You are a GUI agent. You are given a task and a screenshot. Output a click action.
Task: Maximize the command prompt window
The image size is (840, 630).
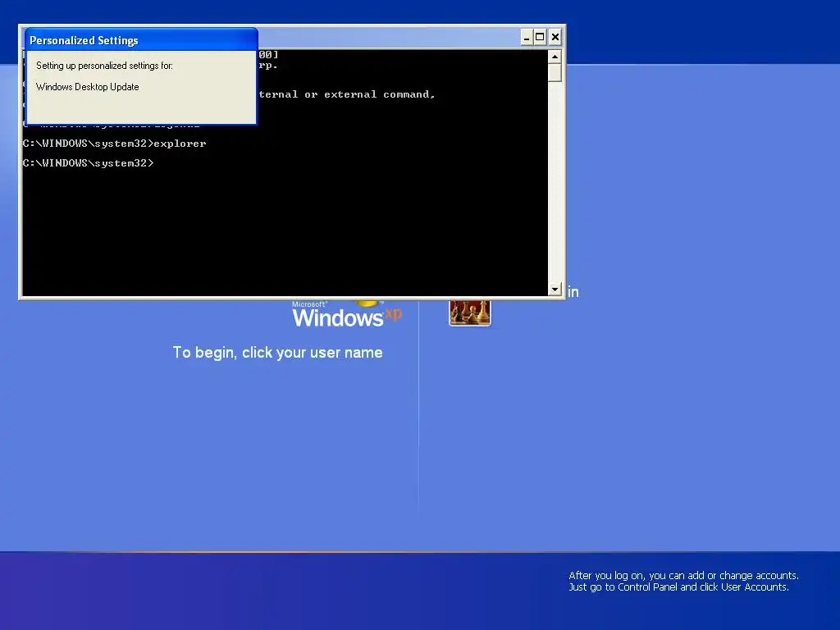click(x=540, y=38)
